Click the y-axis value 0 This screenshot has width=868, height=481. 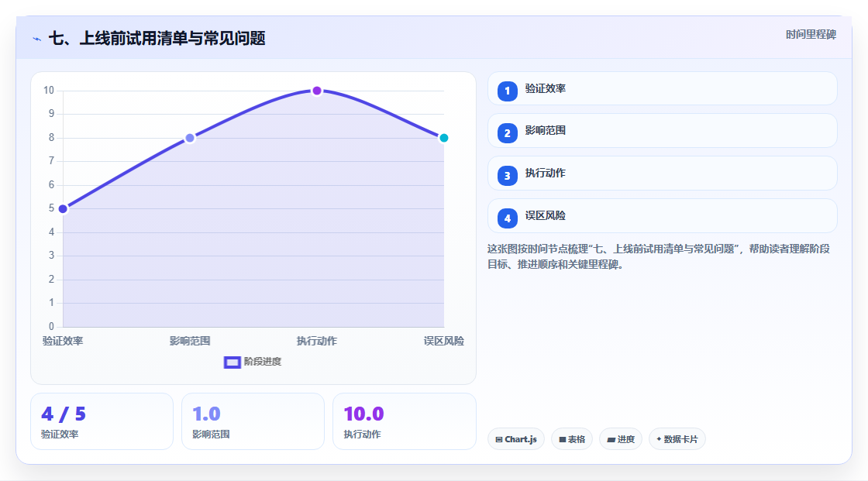tap(51, 326)
